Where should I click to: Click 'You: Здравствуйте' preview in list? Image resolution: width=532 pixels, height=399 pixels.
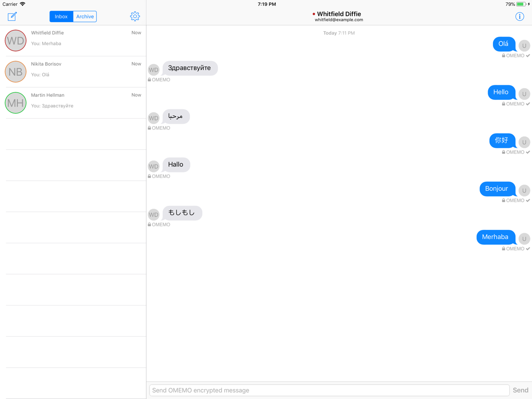[52, 106]
